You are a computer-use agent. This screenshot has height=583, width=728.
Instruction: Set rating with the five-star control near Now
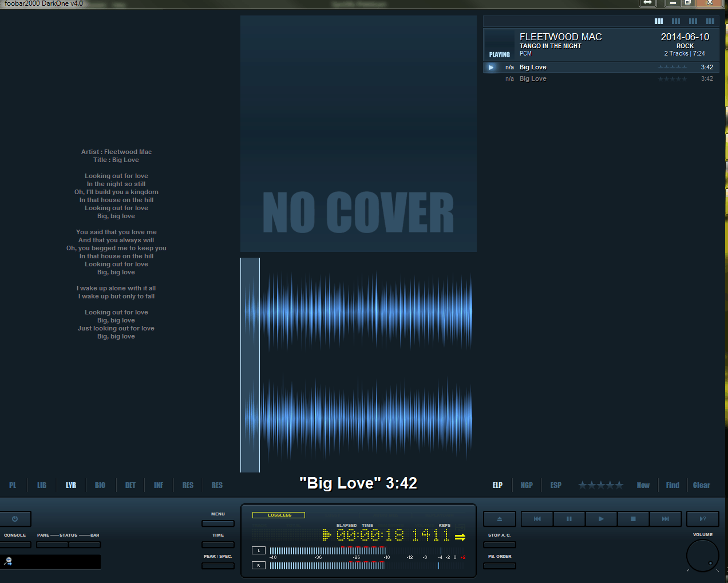600,485
